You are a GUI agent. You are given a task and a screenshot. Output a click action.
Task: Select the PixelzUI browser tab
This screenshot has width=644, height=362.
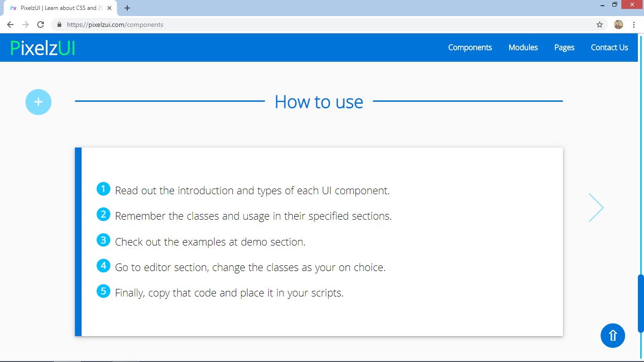click(60, 8)
